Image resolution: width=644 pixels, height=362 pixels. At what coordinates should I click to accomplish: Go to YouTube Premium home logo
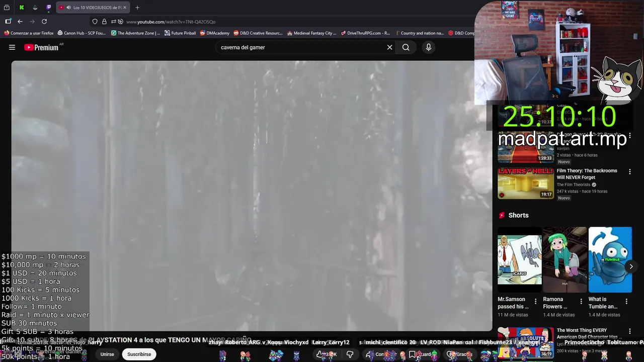(41, 47)
